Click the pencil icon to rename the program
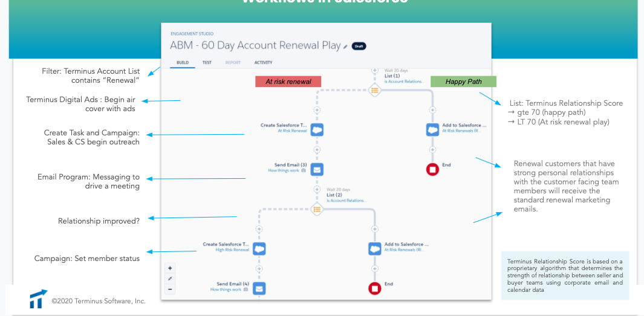 (346, 47)
